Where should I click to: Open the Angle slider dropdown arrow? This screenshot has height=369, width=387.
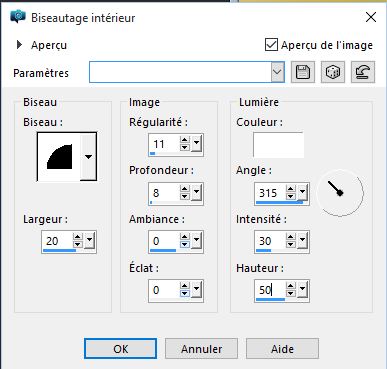(302, 192)
